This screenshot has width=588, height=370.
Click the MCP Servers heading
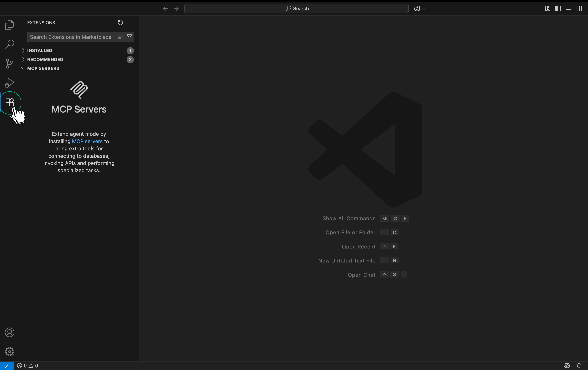[x=79, y=109]
